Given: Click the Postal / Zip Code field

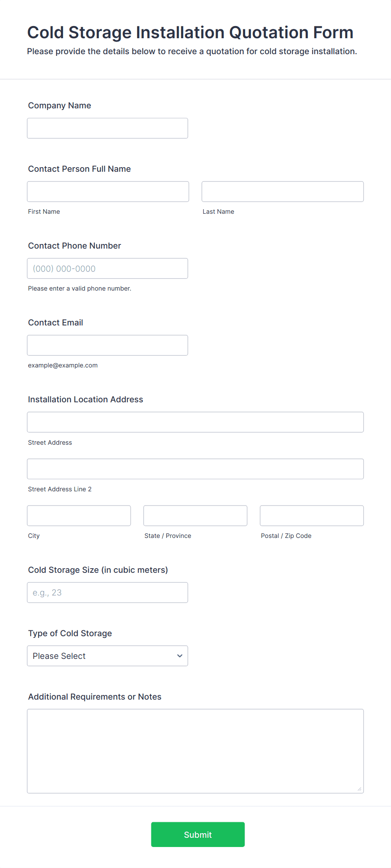Looking at the screenshot, I should (x=312, y=516).
